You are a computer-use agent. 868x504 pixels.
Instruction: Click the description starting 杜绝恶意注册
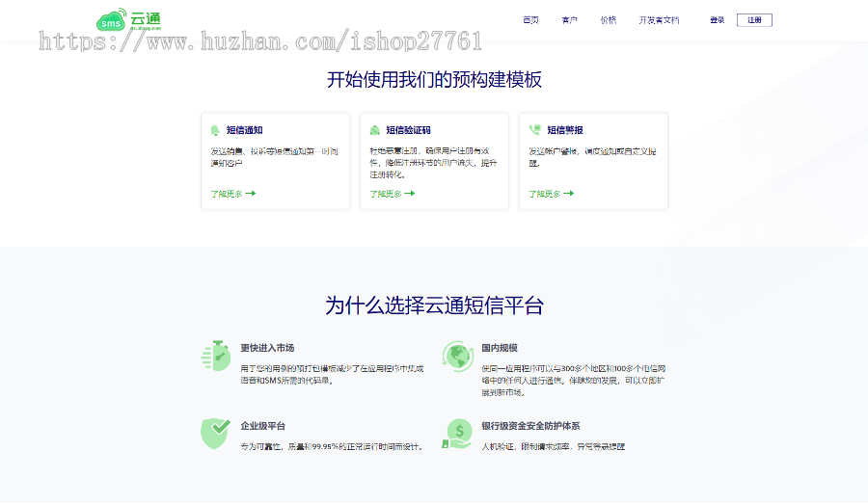point(433,163)
